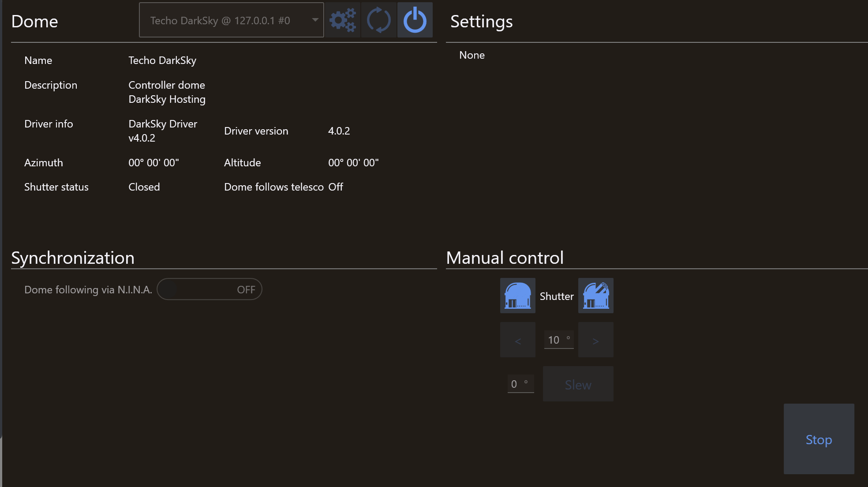Open Techo DarkSky device dropdown
The height and width of the screenshot is (487, 868).
[232, 20]
